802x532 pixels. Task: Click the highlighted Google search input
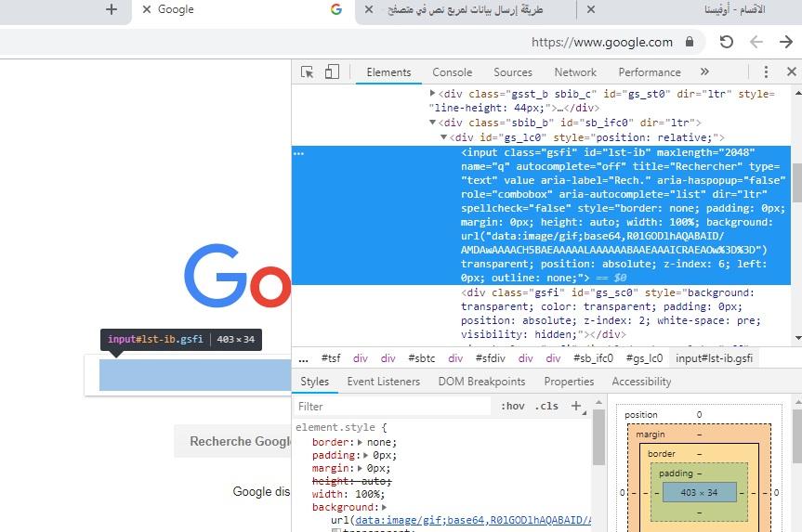(x=195, y=374)
